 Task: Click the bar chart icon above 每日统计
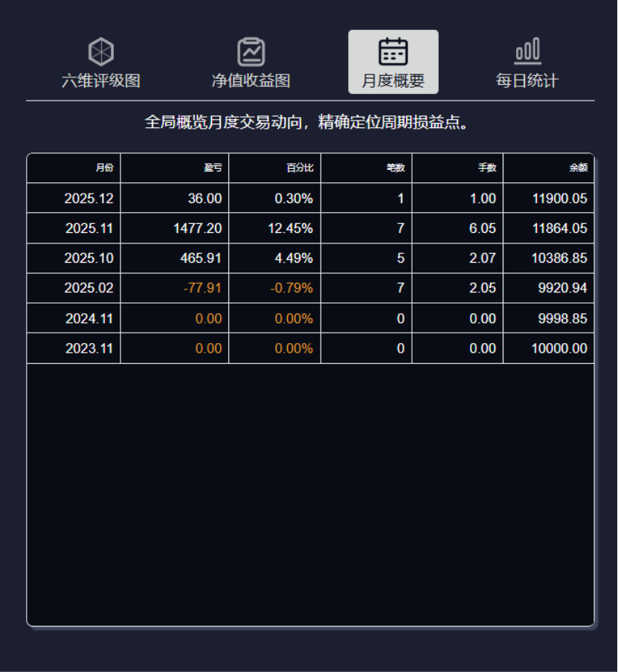[x=527, y=52]
